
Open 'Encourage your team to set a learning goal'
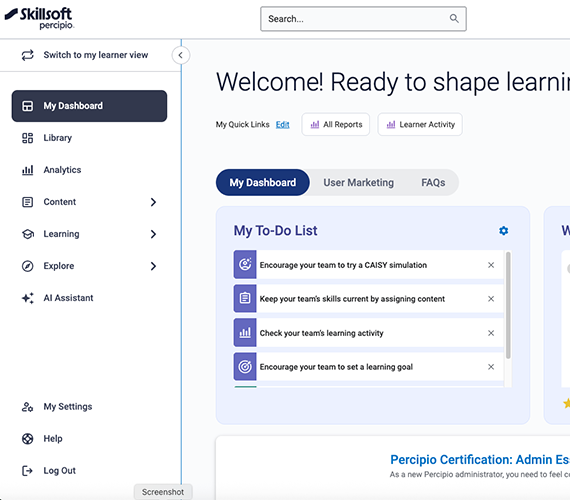click(x=336, y=367)
